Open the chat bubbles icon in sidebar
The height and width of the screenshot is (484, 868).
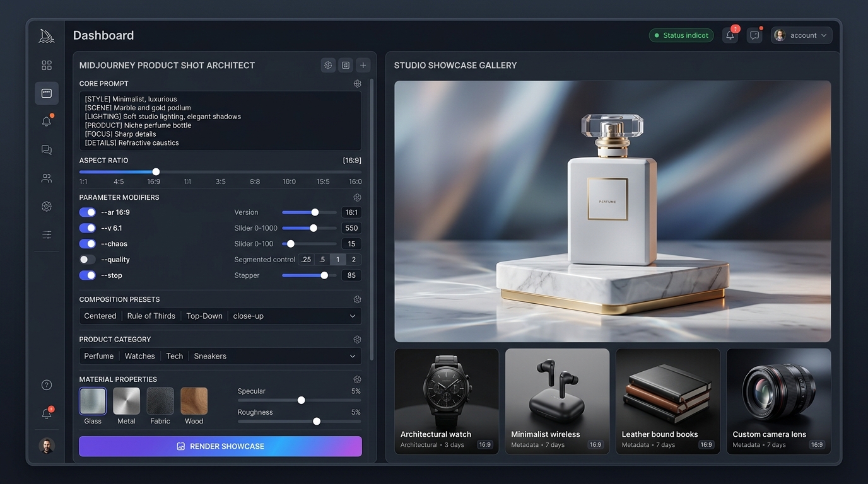pos(47,150)
